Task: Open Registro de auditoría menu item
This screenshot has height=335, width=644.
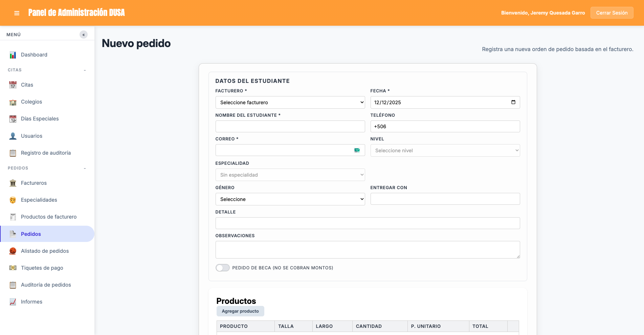Action: [x=46, y=153]
